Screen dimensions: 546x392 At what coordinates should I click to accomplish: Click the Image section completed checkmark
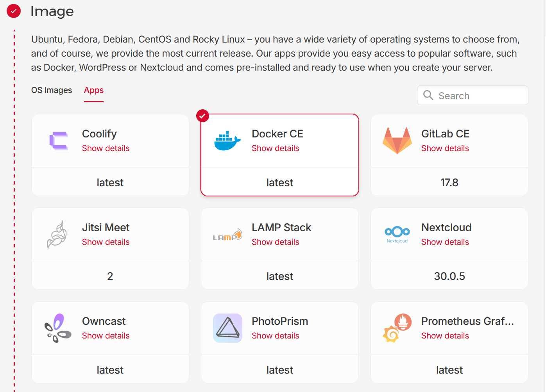[x=14, y=11]
